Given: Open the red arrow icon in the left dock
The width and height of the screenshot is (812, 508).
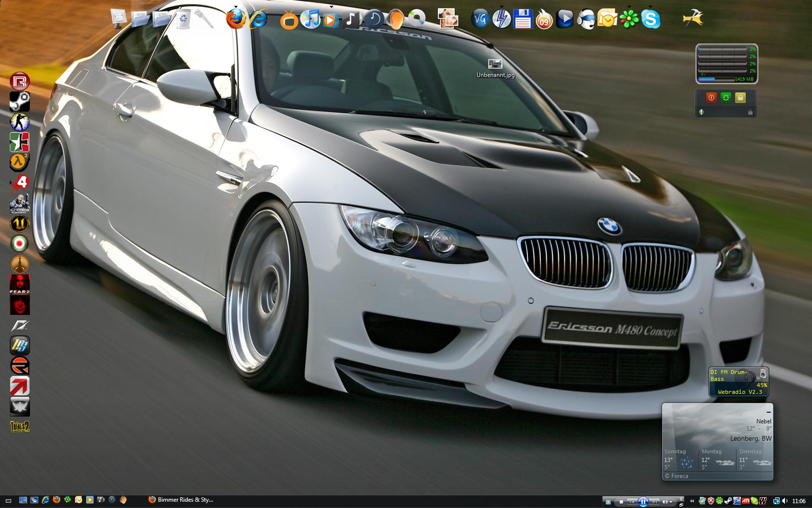Looking at the screenshot, I should 20,386.
